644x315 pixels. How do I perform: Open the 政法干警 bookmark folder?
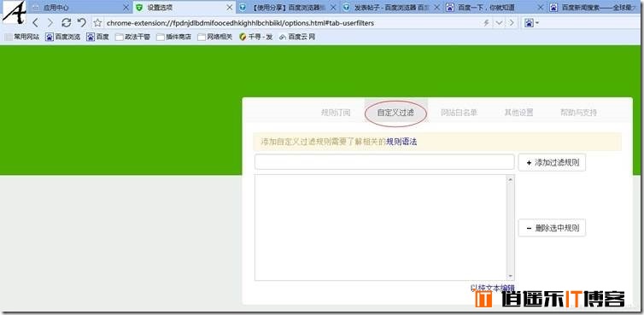pyautogui.click(x=132, y=37)
